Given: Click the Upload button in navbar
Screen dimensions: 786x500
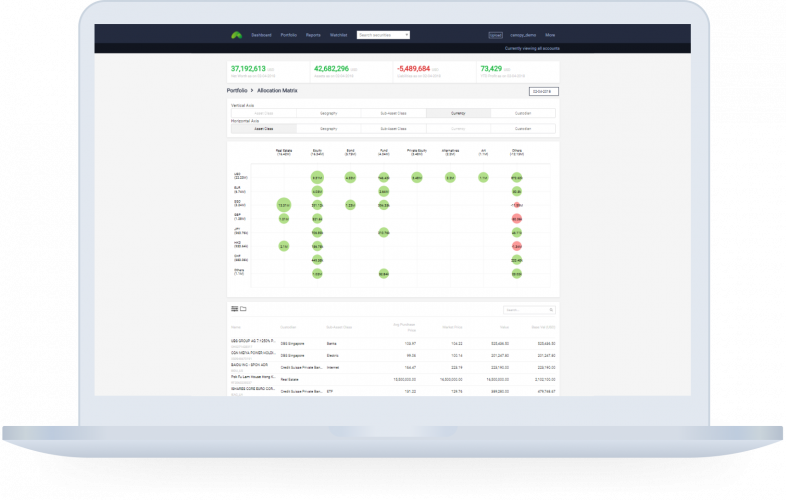Looking at the screenshot, I should pyautogui.click(x=495, y=35).
